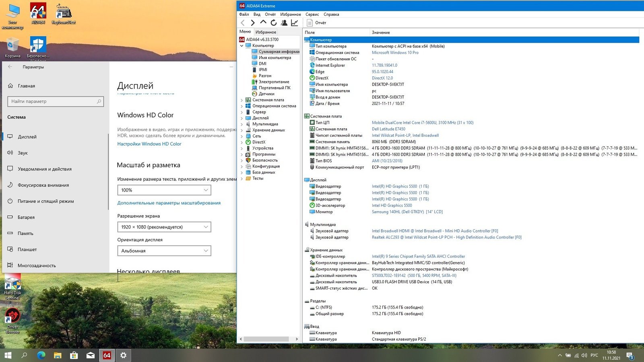The height and width of the screenshot is (362, 644).
Task: Click the Dell Latitude E7450 link
Action: click(388, 129)
